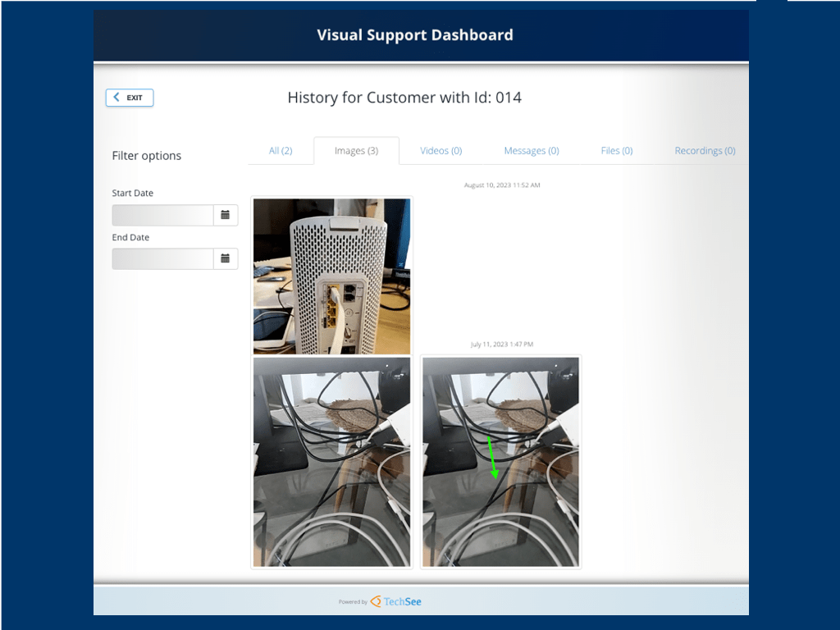
Task: Click the EXIT button
Action: tap(130, 98)
